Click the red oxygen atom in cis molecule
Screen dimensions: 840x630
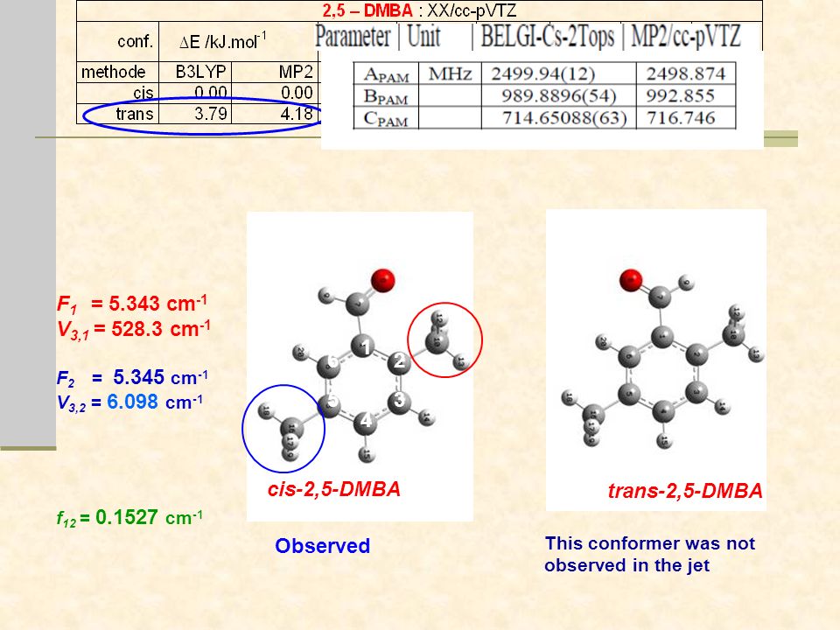click(382, 281)
